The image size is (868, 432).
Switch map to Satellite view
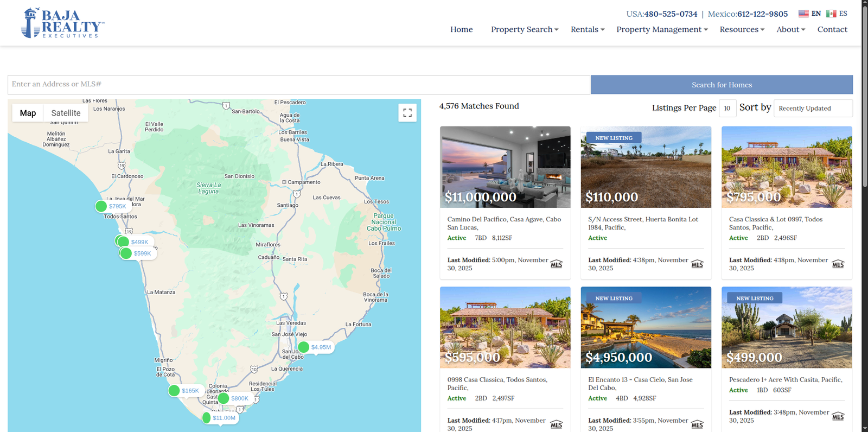(x=66, y=113)
